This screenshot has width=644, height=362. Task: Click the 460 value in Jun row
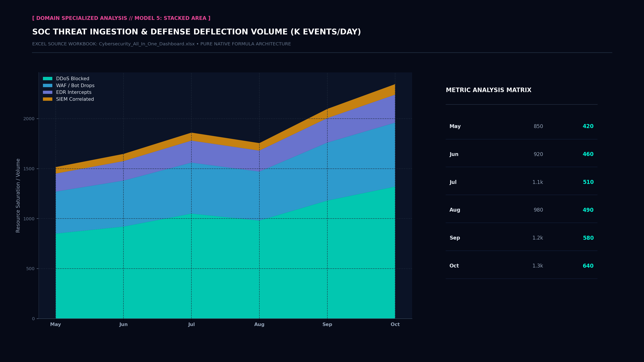(588, 154)
